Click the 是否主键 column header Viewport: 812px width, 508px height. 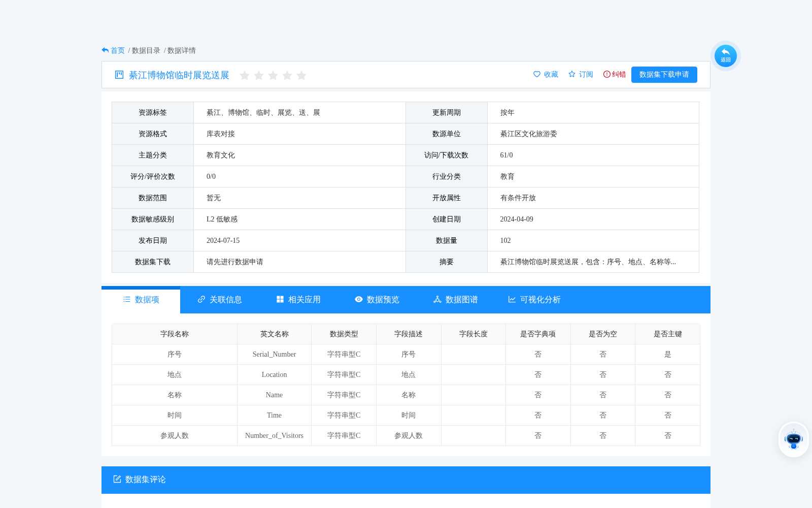[x=667, y=334]
